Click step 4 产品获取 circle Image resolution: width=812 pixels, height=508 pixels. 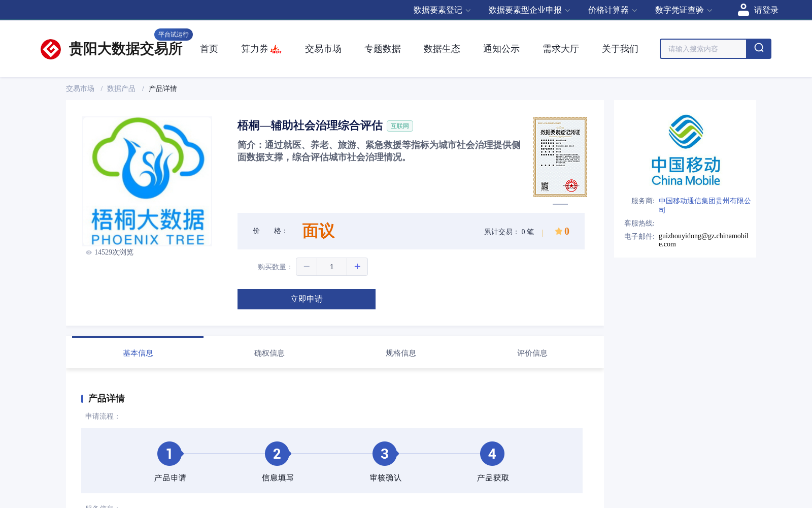click(492, 454)
